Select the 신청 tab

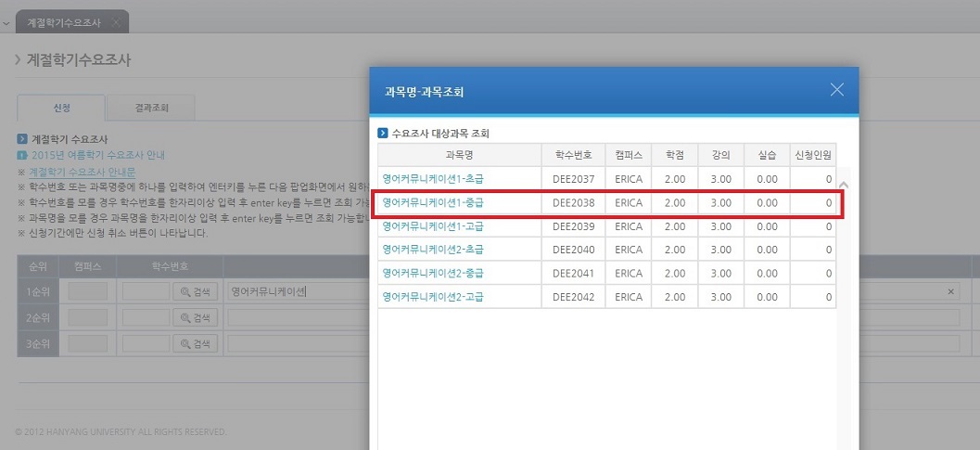(60, 108)
